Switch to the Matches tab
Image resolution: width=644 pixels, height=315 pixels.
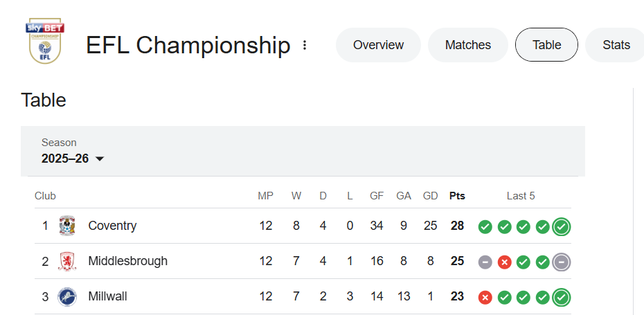point(468,45)
